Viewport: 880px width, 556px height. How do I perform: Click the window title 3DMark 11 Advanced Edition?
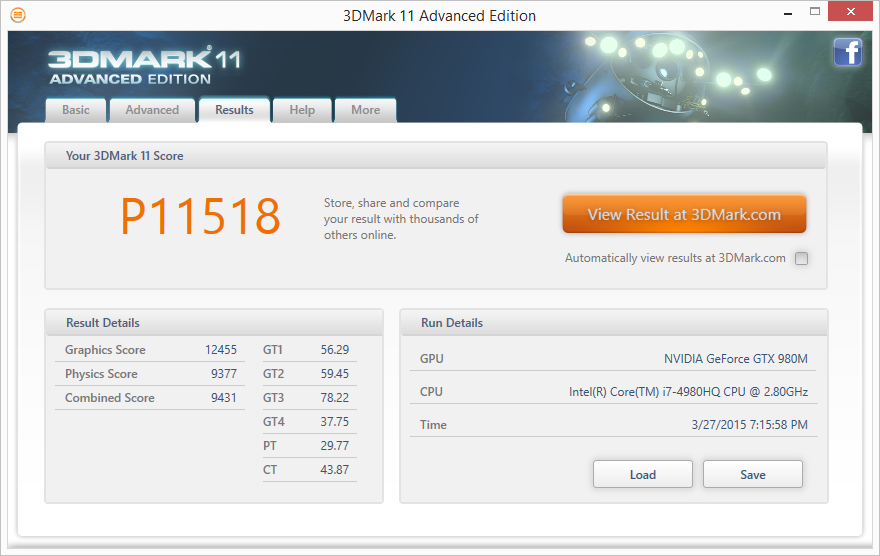click(439, 16)
